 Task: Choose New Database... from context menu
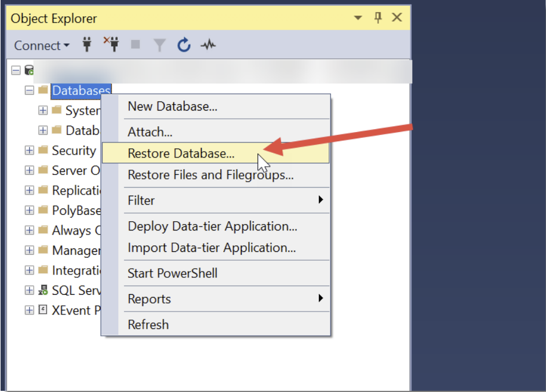(x=216, y=107)
